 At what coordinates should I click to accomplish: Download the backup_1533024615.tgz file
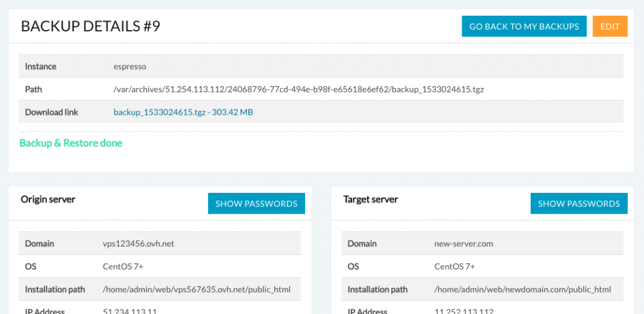(x=183, y=112)
